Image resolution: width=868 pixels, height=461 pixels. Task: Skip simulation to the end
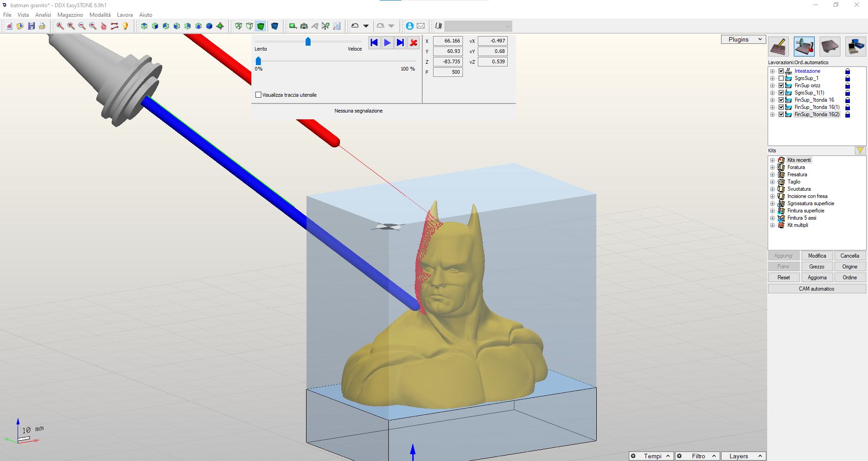400,42
